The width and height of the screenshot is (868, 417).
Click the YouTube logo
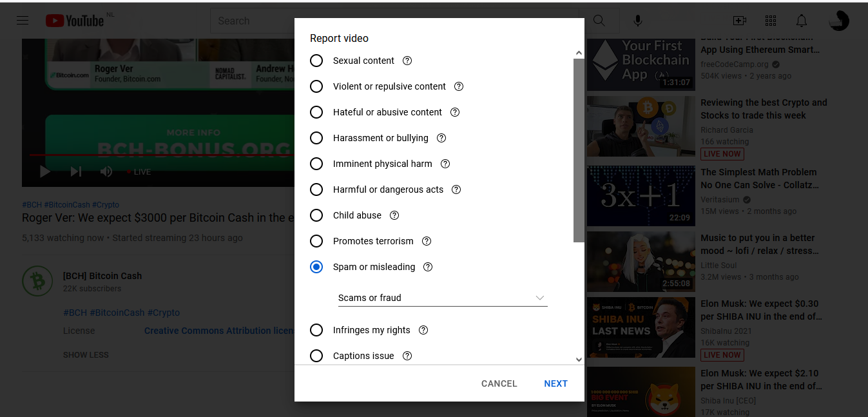(x=75, y=21)
